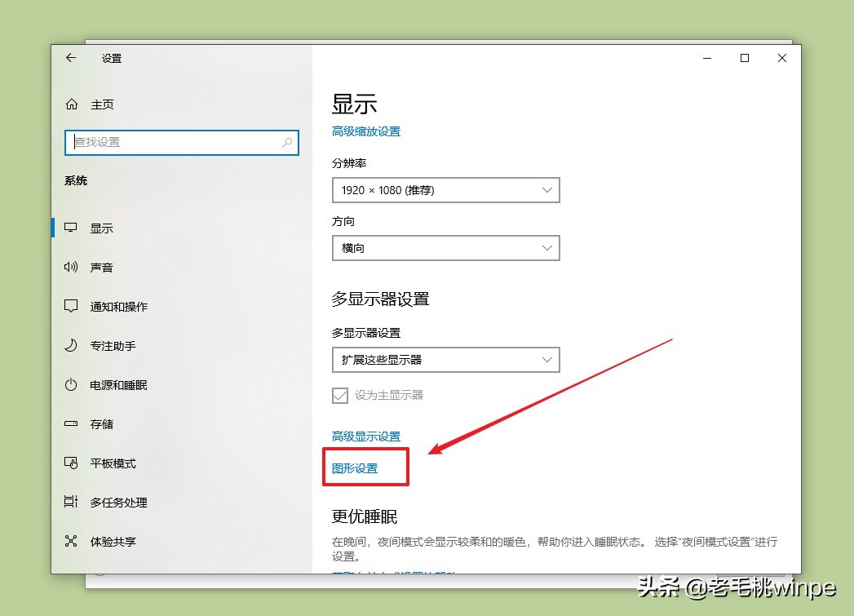The height and width of the screenshot is (616, 854).
Task: Open 多任务处理 settings
Action: (x=119, y=502)
